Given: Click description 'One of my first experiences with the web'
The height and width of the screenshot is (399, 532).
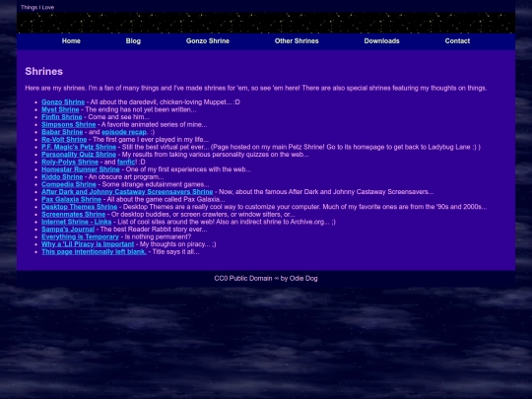Looking at the screenshot, I should (x=188, y=169).
